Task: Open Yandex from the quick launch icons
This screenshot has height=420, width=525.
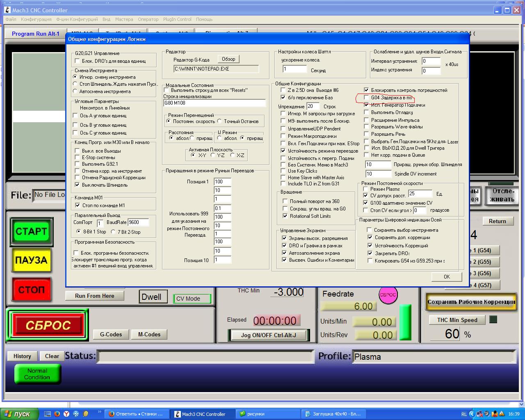Action: (x=66, y=414)
